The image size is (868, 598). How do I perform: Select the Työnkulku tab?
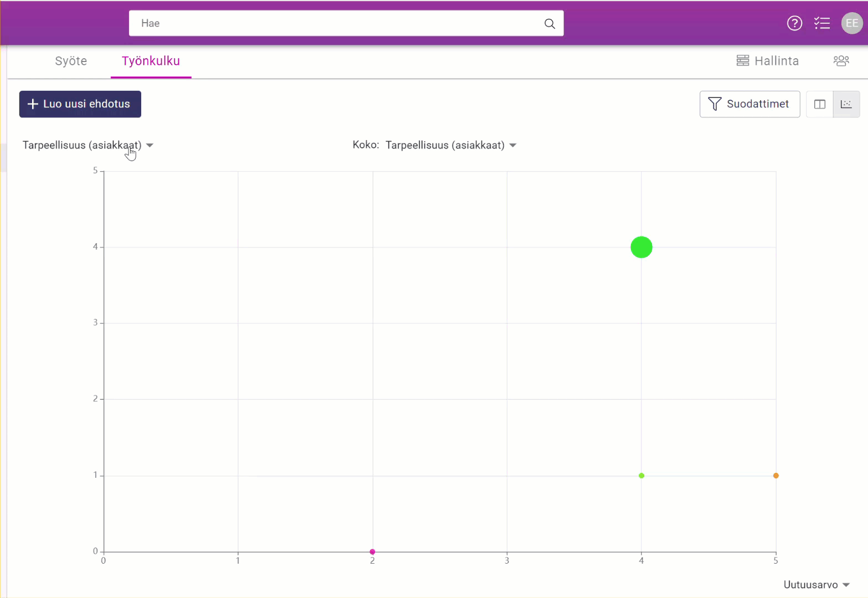point(151,61)
